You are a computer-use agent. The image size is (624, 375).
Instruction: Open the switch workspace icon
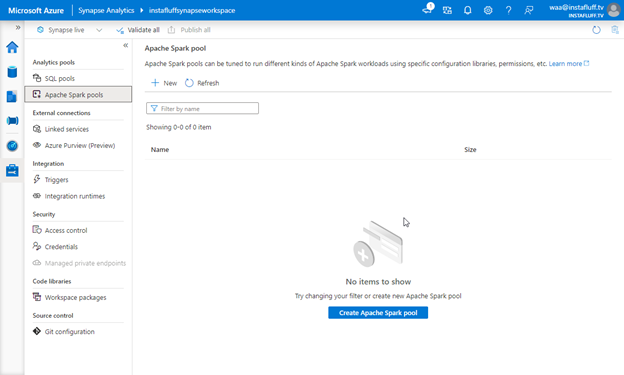pos(447,10)
